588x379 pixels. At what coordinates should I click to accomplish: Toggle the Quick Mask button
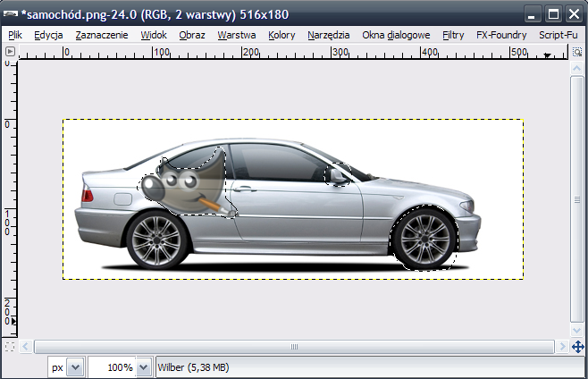click(11, 346)
